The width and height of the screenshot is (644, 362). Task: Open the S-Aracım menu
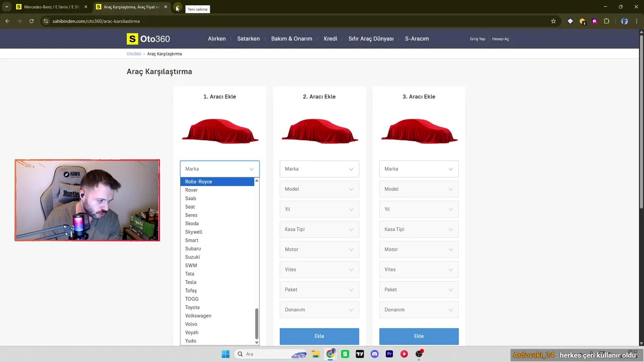(x=417, y=39)
